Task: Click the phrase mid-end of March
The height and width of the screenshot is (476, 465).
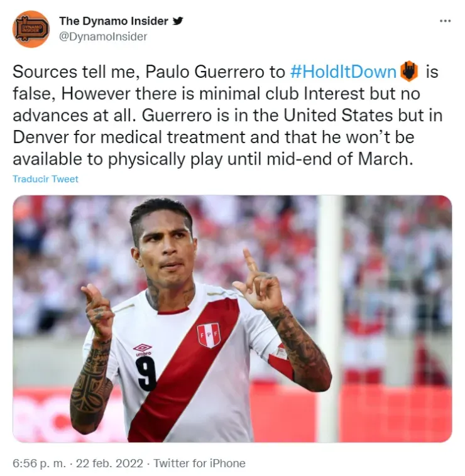Action: point(340,159)
